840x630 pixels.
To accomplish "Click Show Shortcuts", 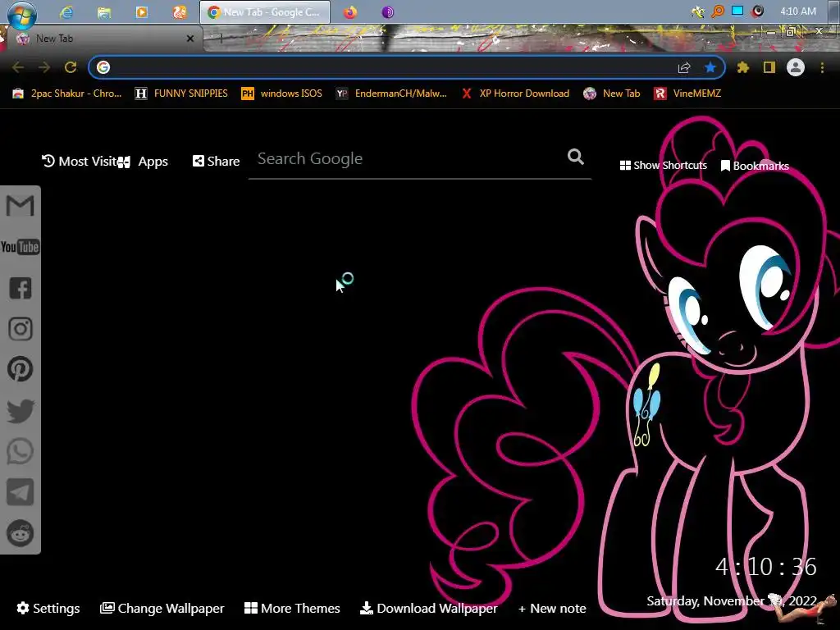I will [663, 166].
